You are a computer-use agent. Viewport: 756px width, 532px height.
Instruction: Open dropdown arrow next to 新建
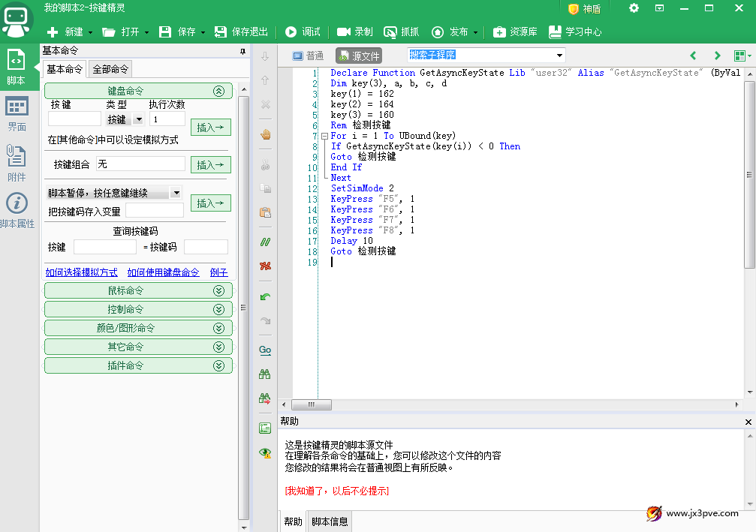(90, 32)
